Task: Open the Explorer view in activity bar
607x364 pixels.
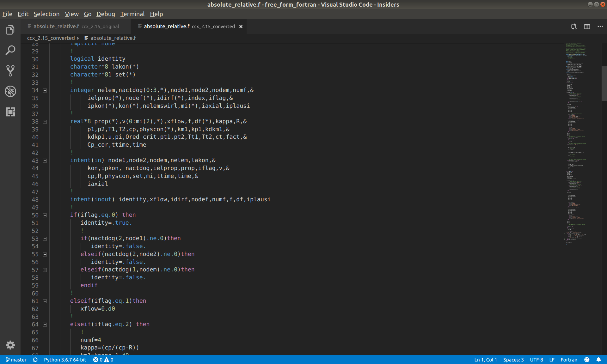Action: point(10,30)
